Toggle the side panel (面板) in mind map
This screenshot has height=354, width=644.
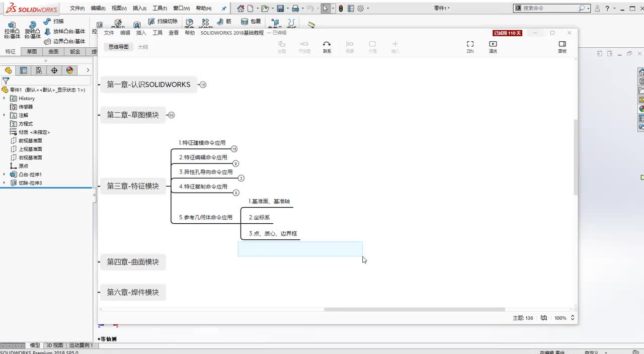[x=562, y=47]
